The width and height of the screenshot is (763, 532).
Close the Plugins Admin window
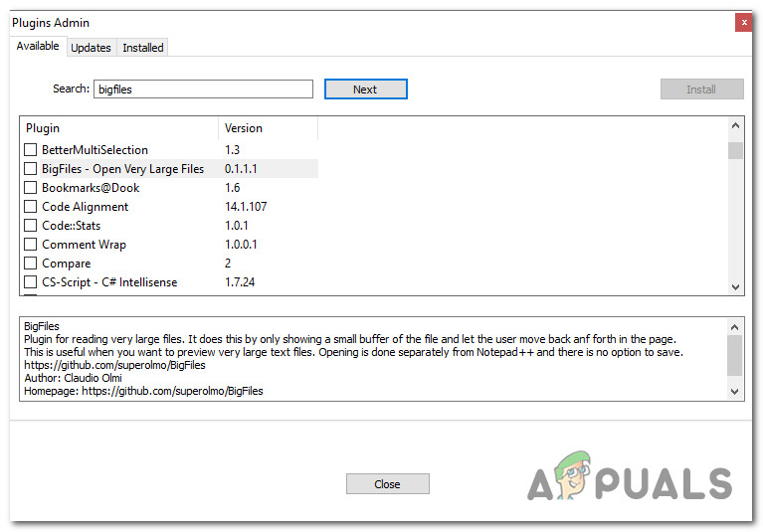[743, 22]
